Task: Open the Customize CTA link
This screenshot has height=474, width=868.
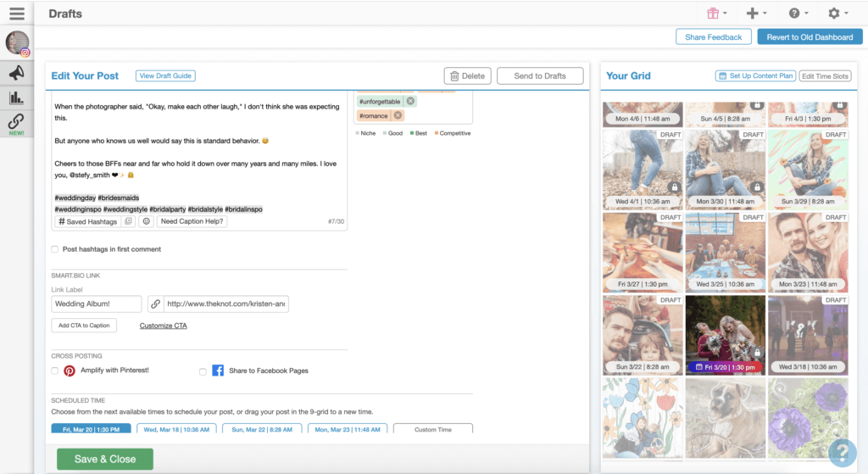Action: point(163,326)
